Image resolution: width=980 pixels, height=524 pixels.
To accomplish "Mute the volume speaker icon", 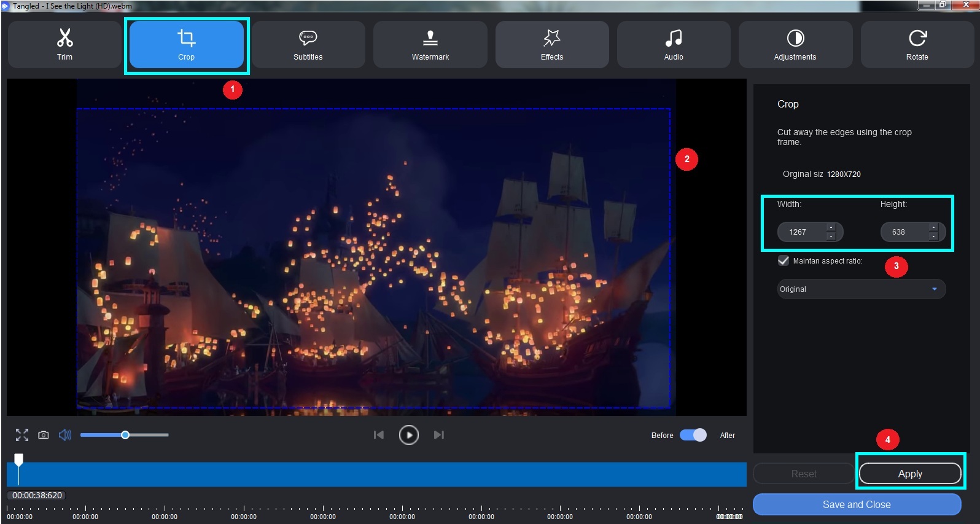I will click(x=65, y=435).
